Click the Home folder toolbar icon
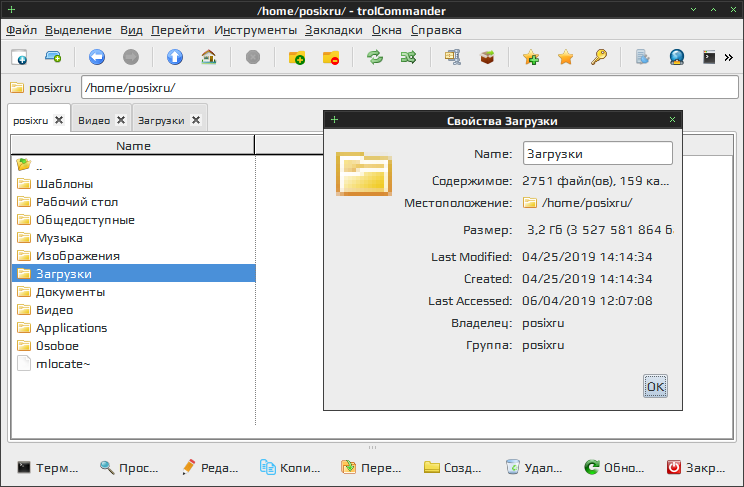This screenshot has width=744, height=487. pyautogui.click(x=208, y=57)
